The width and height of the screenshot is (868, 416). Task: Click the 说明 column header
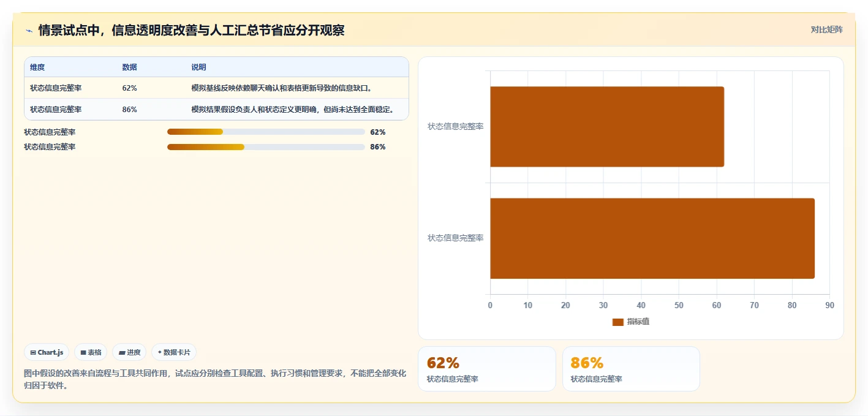(x=198, y=67)
